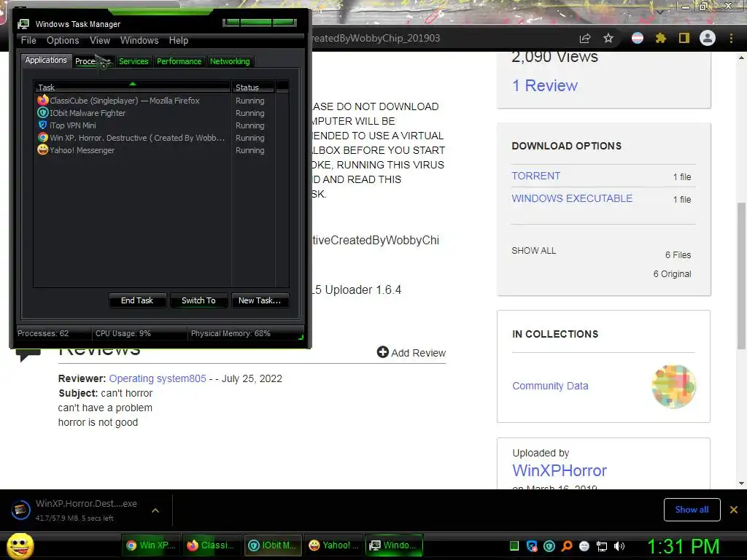
Task: Click the Switch To button
Action: pos(198,300)
